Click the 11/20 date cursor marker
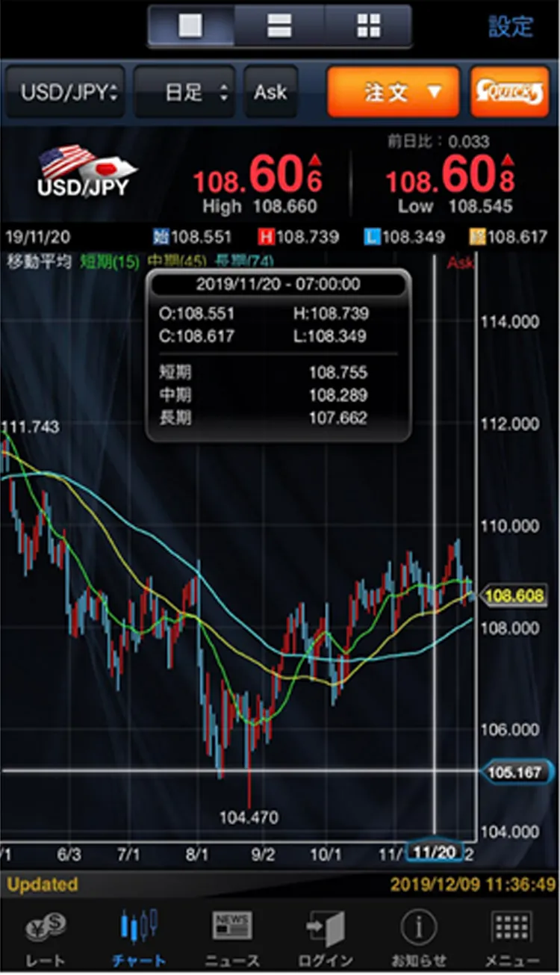 coord(434,852)
